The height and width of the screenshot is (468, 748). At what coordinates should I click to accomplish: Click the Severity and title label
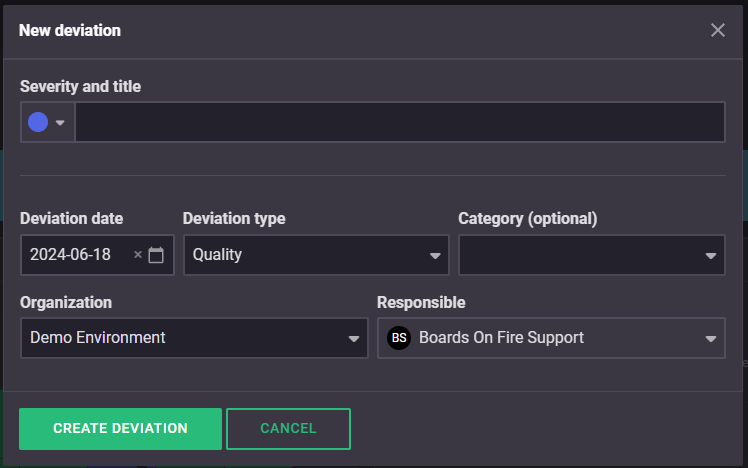[80, 87]
